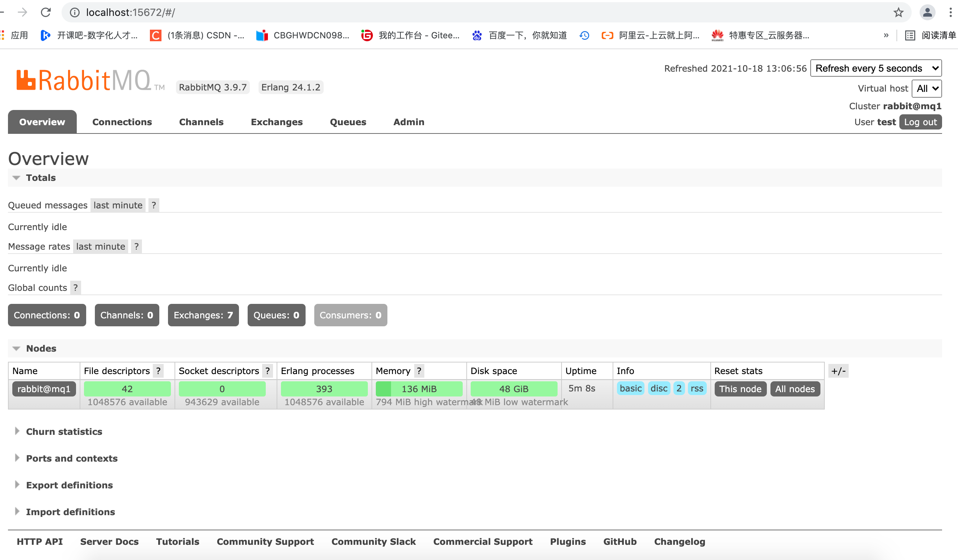This screenshot has height=560, width=958.
Task: Select the Overview tab
Action: click(42, 122)
